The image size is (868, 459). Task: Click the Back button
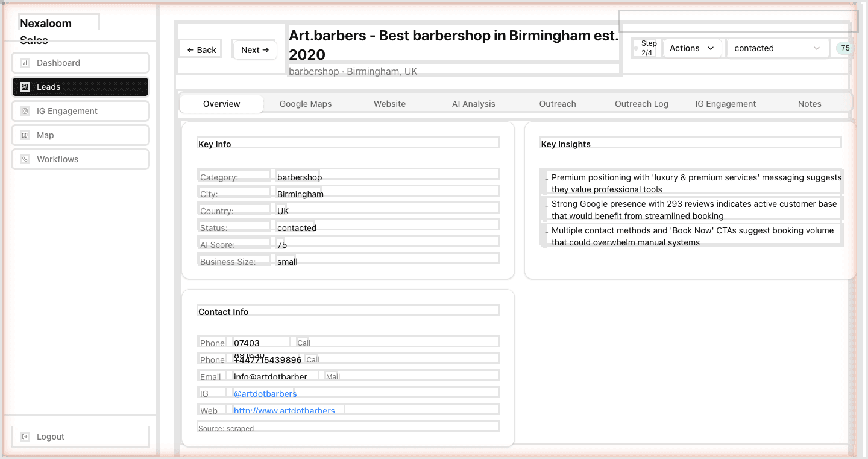coord(200,49)
